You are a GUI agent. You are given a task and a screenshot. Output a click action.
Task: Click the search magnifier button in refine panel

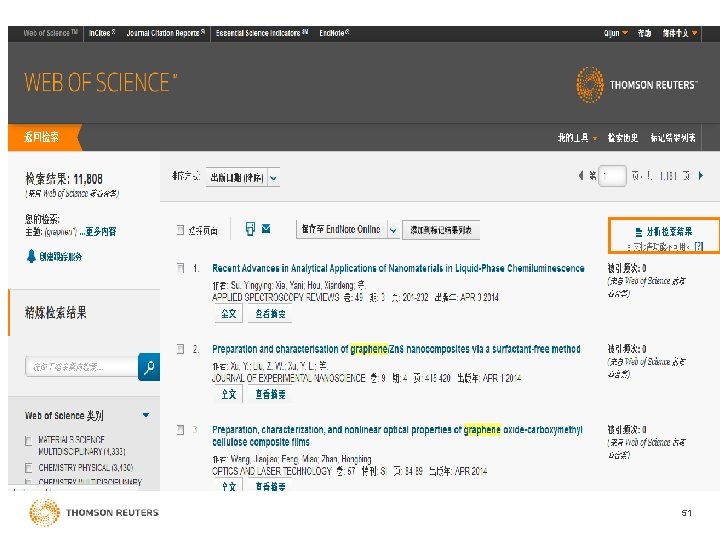149,367
